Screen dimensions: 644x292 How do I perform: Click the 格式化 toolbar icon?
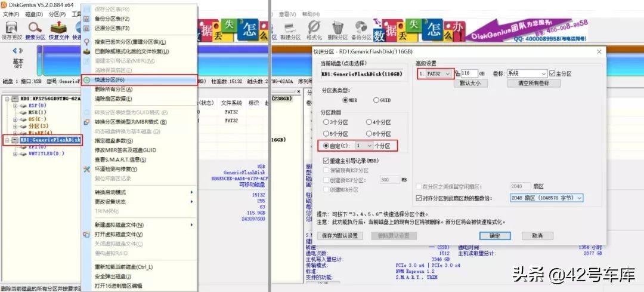point(314,27)
